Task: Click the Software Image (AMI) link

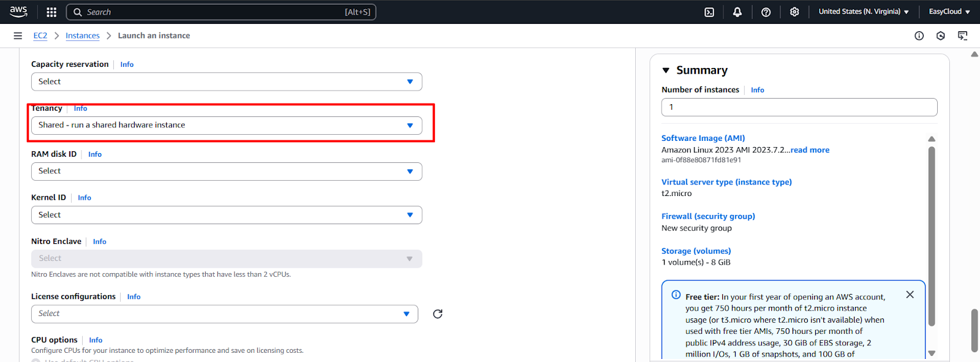Action: (x=703, y=138)
